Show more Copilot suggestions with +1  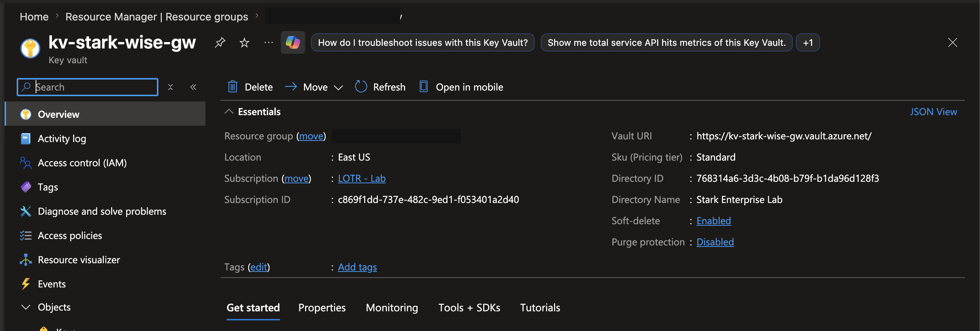click(808, 42)
